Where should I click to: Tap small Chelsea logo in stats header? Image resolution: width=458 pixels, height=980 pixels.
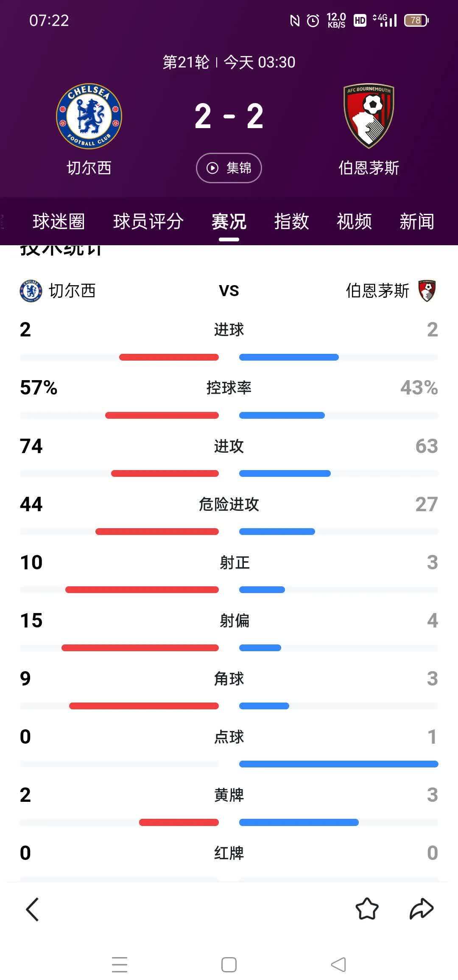point(31,291)
